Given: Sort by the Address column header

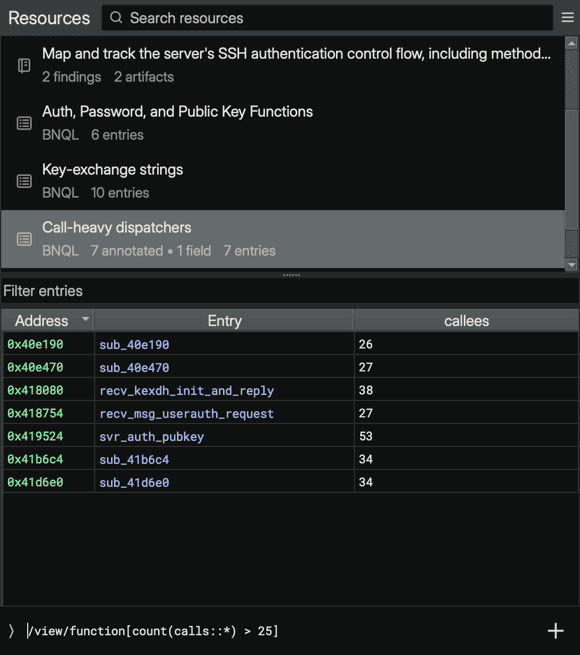Looking at the screenshot, I should pos(48,321).
